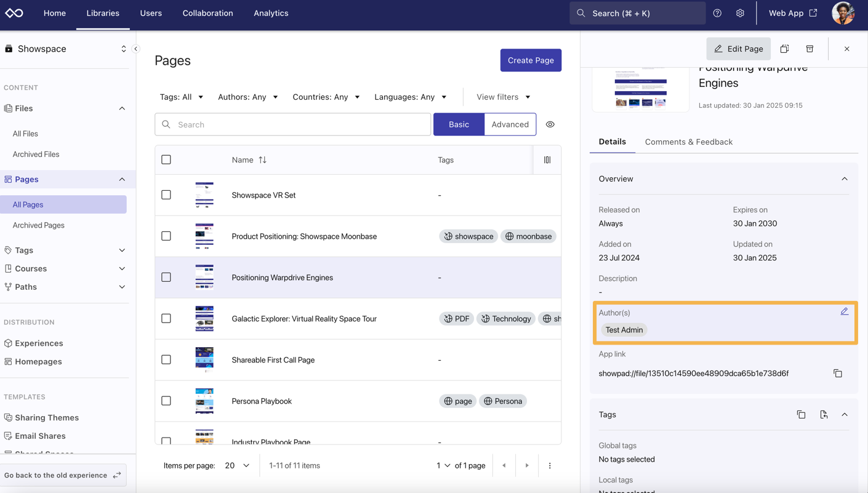The height and width of the screenshot is (493, 868).
Task: Click the page tag chip
Action: (x=457, y=401)
